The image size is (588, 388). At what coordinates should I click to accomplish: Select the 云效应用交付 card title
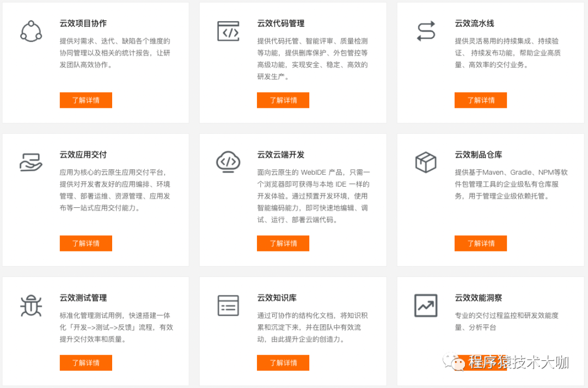83,155
